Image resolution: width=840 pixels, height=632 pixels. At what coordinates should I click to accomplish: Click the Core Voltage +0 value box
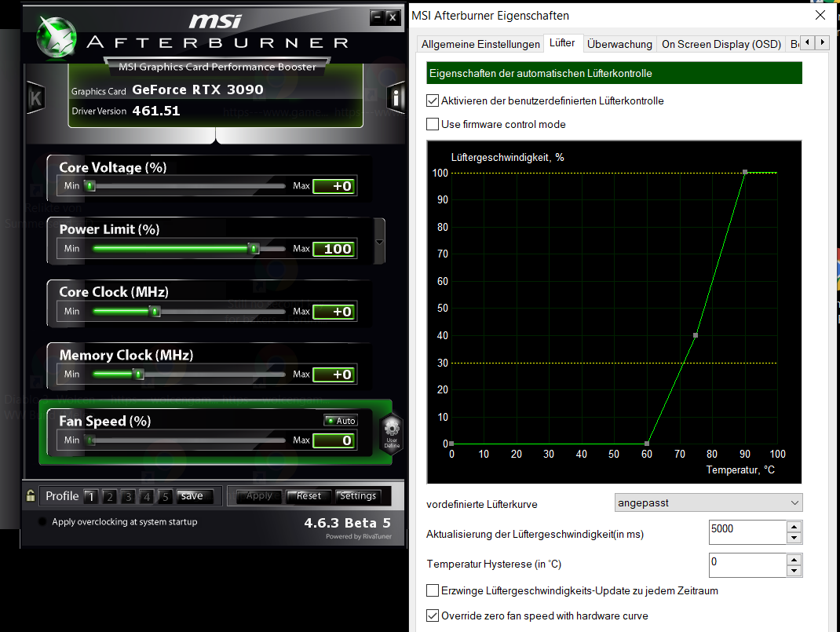click(334, 186)
